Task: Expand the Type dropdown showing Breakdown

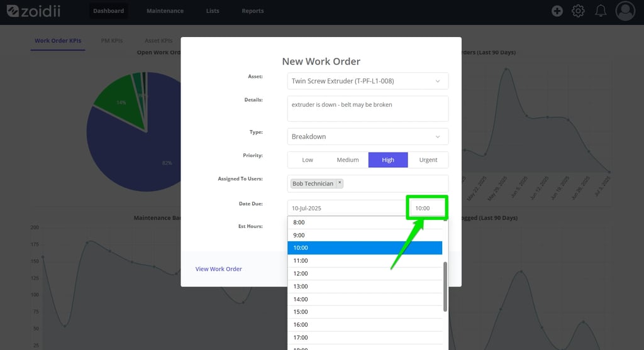Action: click(x=367, y=136)
